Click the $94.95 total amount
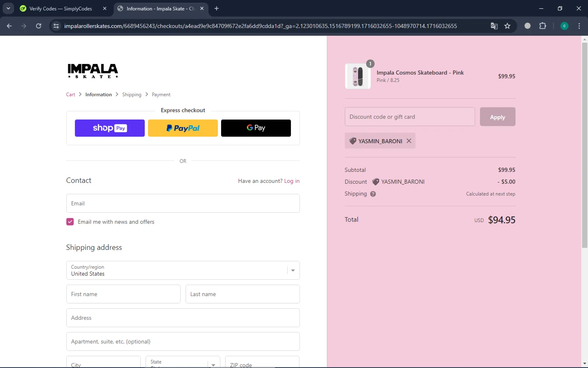Image resolution: width=588 pixels, height=368 pixels. click(x=502, y=220)
